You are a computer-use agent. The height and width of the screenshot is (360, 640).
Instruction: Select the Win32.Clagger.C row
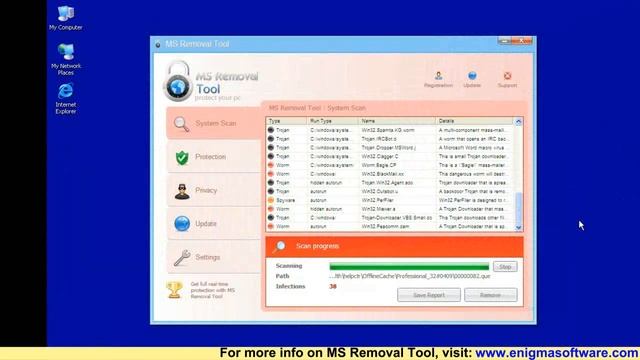(x=390, y=156)
